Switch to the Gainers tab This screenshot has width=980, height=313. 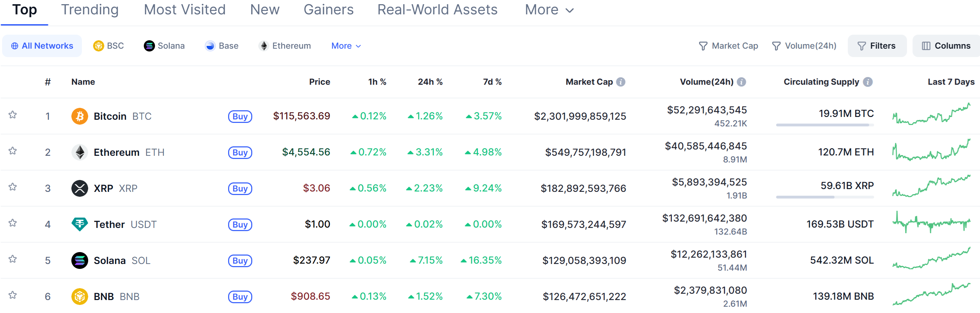click(328, 10)
